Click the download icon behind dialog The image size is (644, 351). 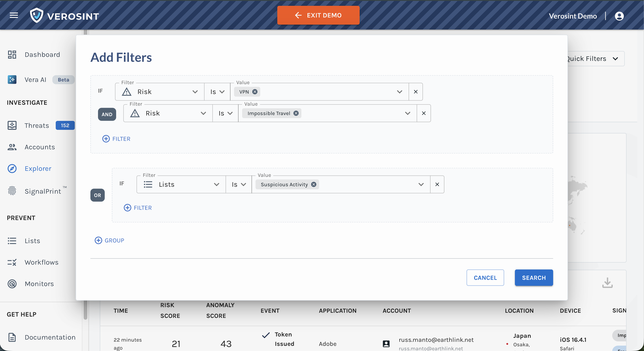(607, 283)
